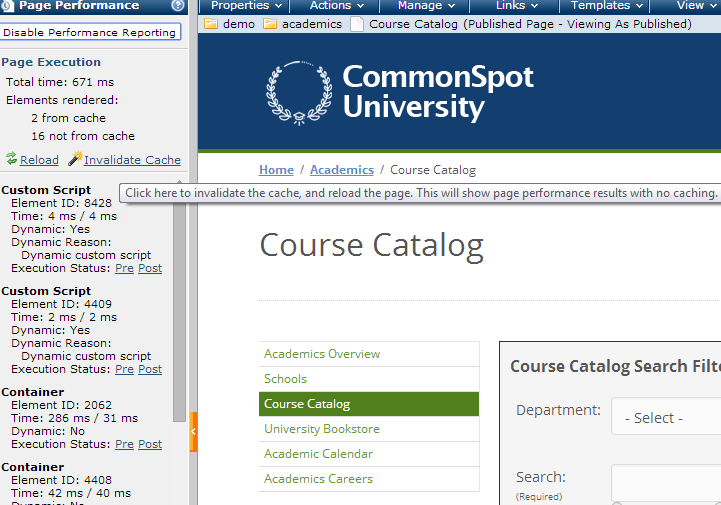721x505 pixels.
Task: Click the 'academics' text in path bar
Action: pyautogui.click(x=312, y=24)
